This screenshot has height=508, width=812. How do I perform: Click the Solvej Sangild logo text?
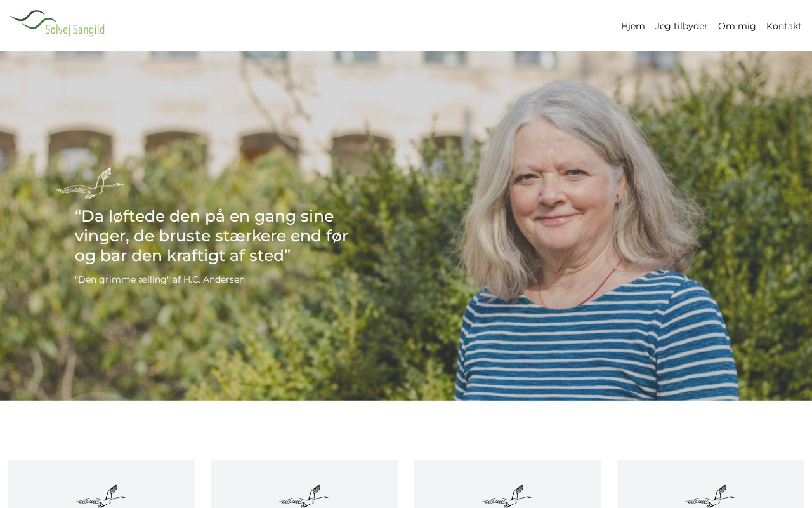pyautogui.click(x=75, y=29)
